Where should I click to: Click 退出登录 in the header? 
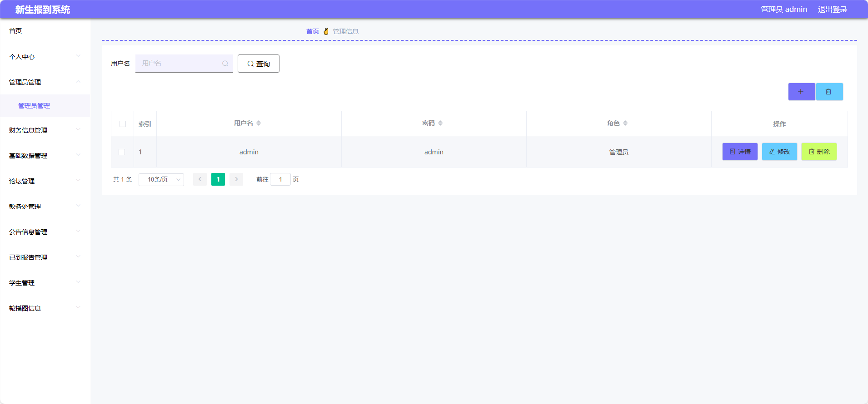coord(833,10)
